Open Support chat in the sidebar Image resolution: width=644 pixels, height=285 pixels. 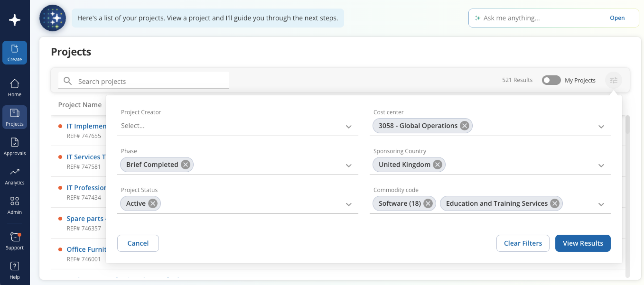click(15, 241)
